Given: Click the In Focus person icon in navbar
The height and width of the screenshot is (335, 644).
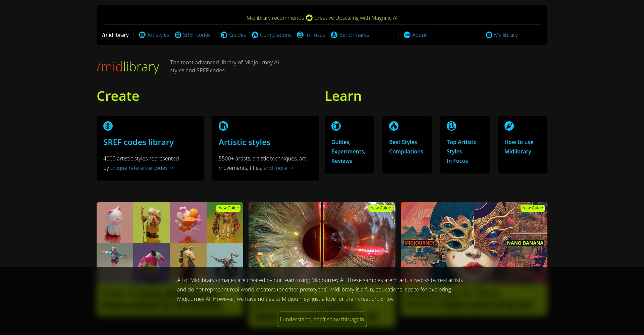Looking at the screenshot, I should [300, 35].
